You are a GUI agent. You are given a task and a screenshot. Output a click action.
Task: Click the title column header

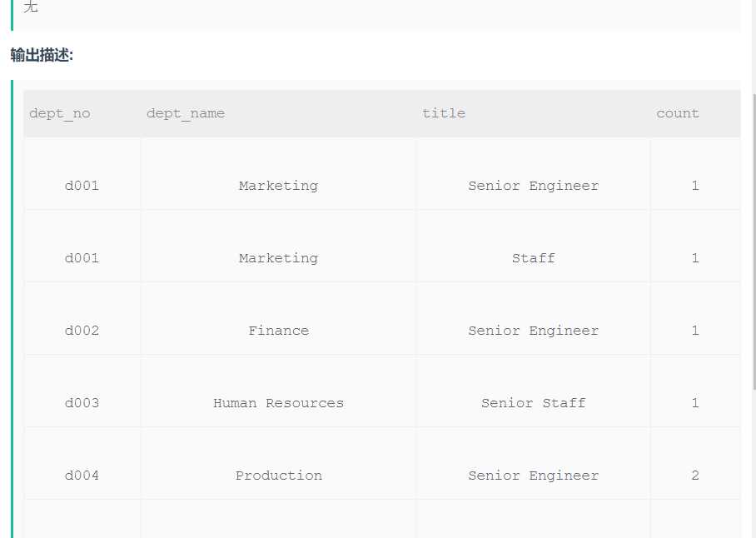[x=444, y=113]
